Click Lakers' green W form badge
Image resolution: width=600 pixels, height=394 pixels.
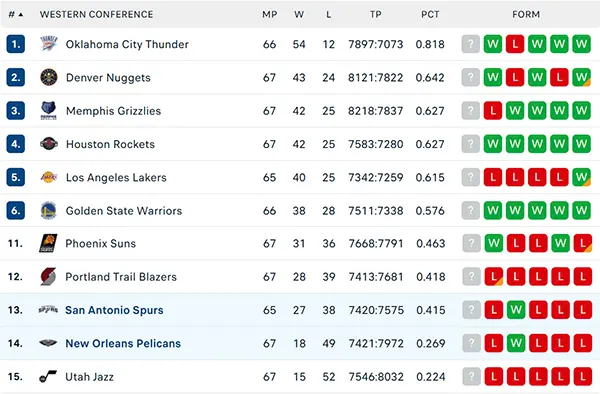pos(582,177)
